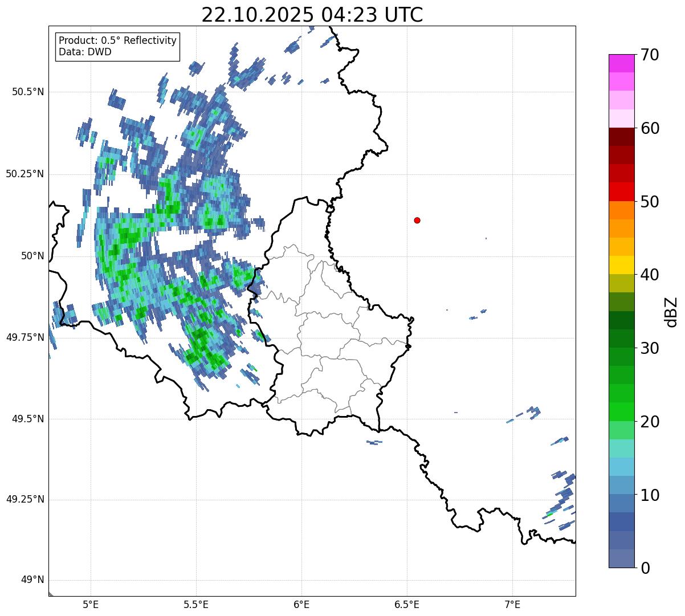Click the 5.5°E longitude label
The image size is (685, 616).
pos(196,604)
